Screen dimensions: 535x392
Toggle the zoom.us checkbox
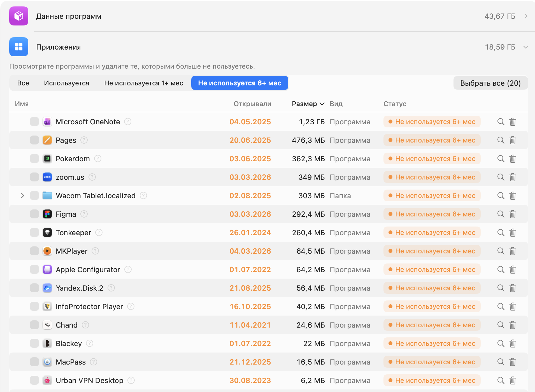coord(34,177)
